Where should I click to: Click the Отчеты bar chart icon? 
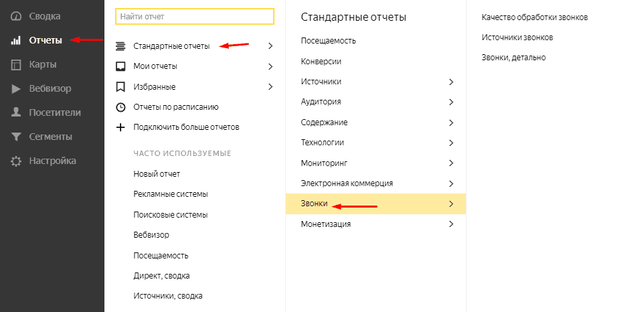click(16, 40)
